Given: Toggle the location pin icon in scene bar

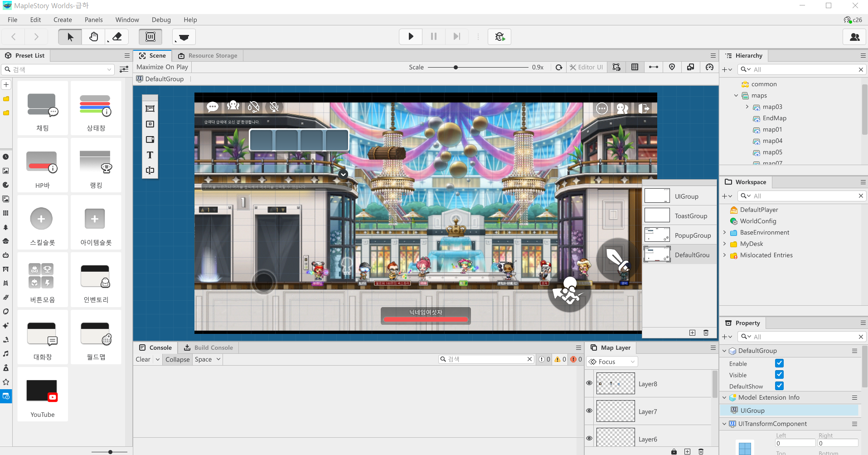Looking at the screenshot, I should pos(672,67).
